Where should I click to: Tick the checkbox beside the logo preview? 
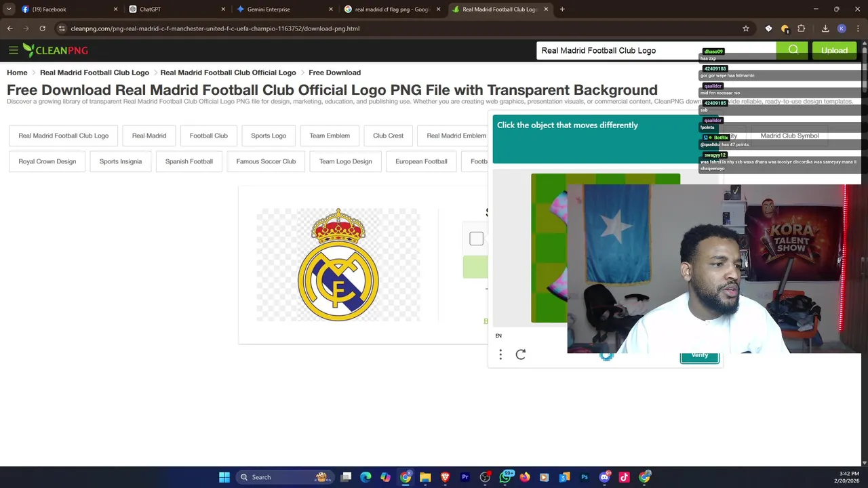click(x=476, y=239)
